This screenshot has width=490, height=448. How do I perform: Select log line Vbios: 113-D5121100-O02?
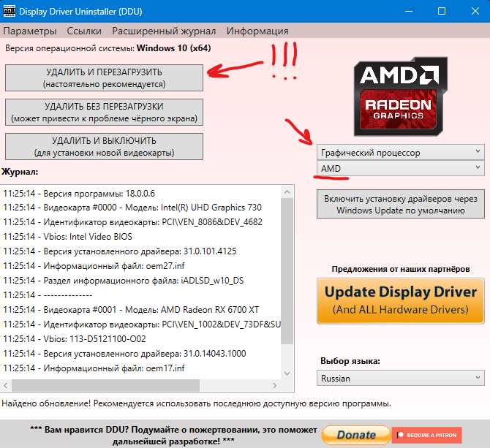(x=75, y=338)
